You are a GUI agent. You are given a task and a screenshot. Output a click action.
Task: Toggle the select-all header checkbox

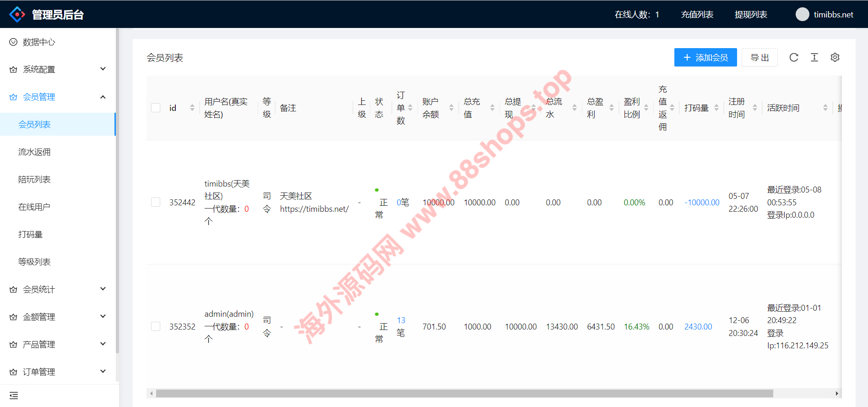point(156,108)
